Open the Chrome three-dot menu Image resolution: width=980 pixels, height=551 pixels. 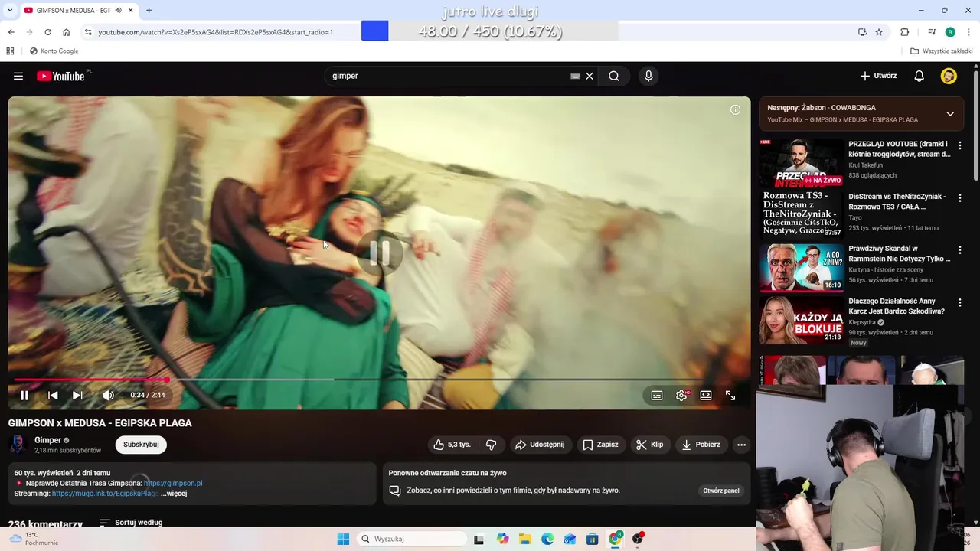tap(969, 32)
